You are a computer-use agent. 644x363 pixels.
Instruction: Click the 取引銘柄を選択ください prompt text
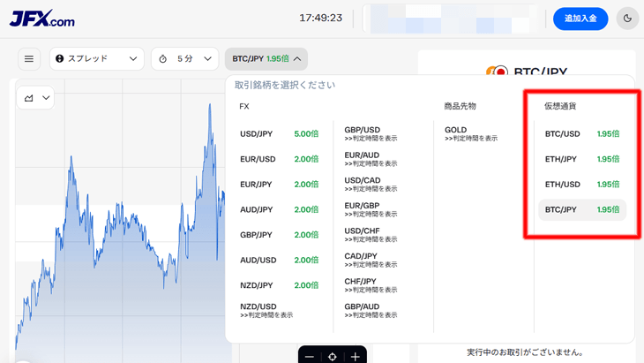tap(285, 85)
